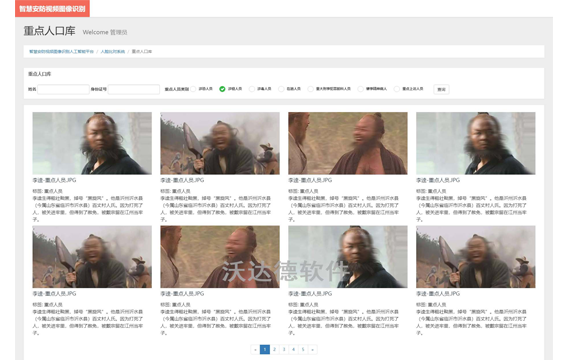Open bottom-row portrait thumbnail of bearded man
Viewport: 570px width, 360px height.
[x=348, y=257]
